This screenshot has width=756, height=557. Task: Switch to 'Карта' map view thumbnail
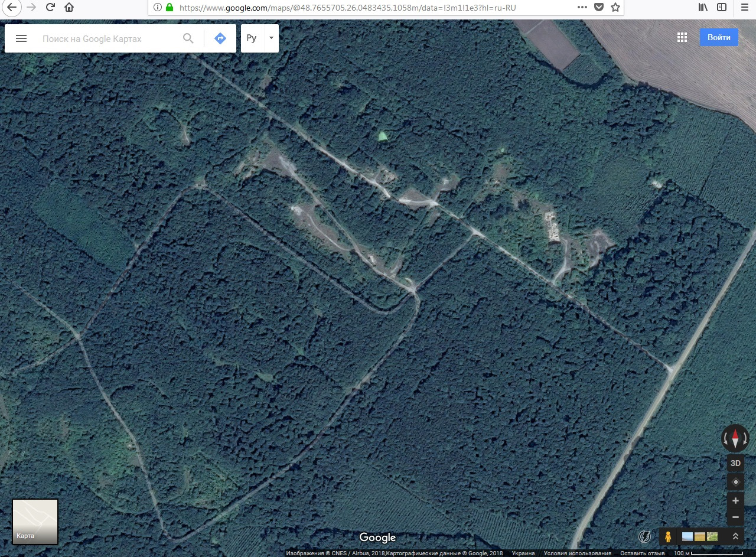[x=35, y=522]
